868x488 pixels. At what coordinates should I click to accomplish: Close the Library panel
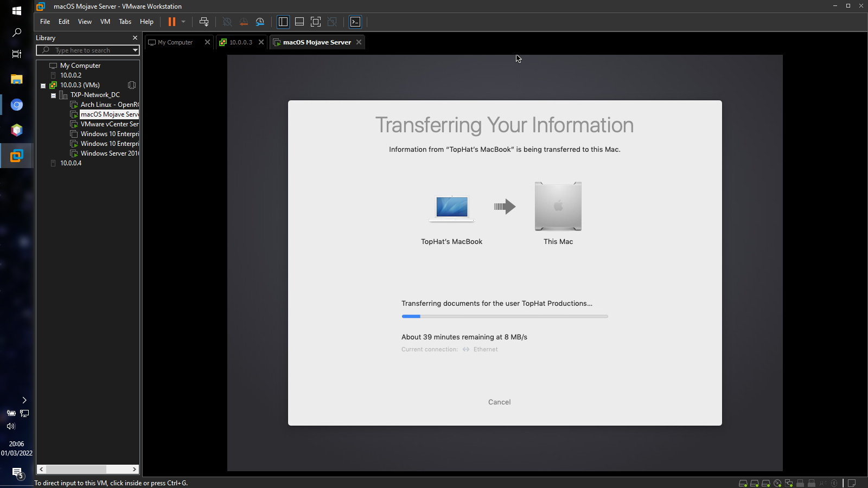click(x=135, y=38)
